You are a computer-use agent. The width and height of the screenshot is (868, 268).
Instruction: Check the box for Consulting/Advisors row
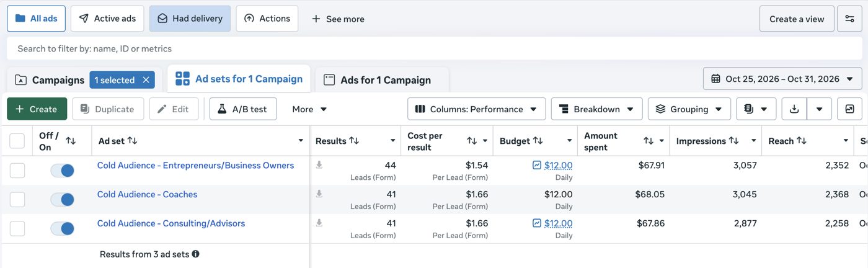click(17, 228)
